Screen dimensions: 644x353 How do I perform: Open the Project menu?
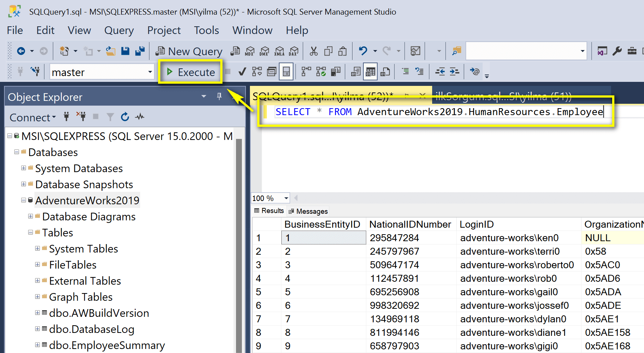point(164,30)
